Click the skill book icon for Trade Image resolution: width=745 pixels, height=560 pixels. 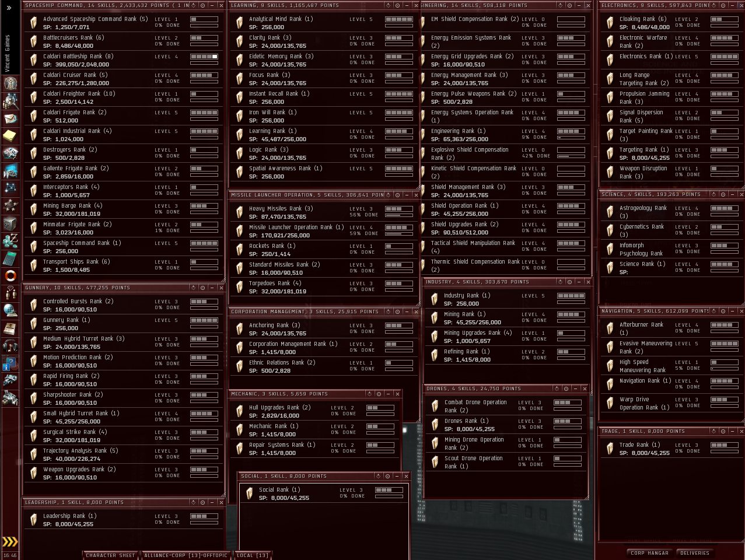coord(610,449)
